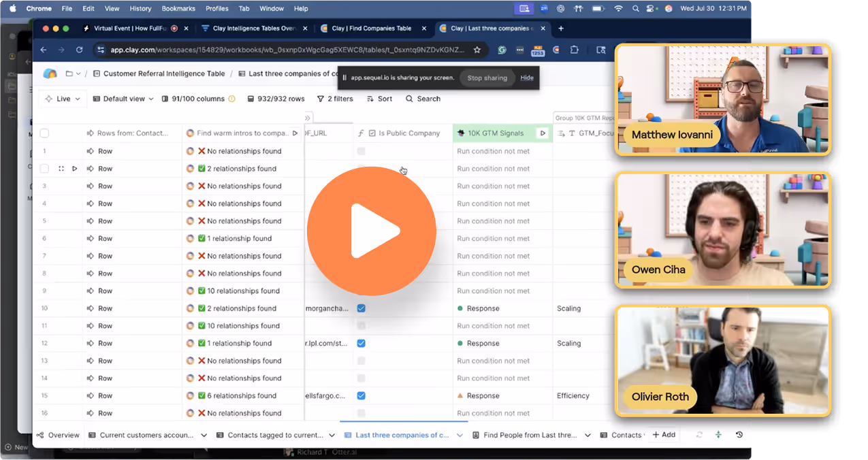Select Olivier Roth's video thumbnail

point(722,361)
